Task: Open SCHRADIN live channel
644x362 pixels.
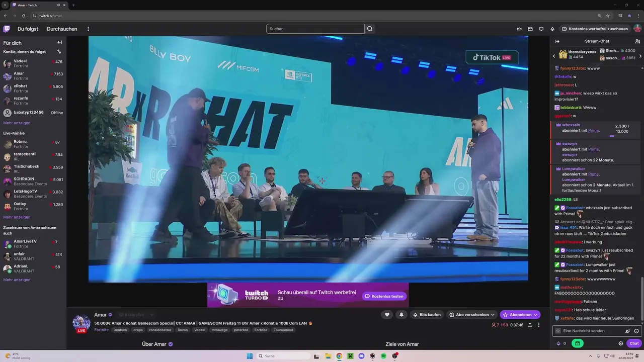Action: (x=33, y=181)
